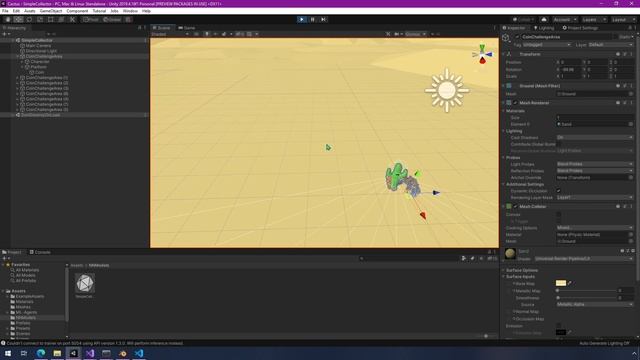Select the Character object in Hierarchy

point(40,62)
